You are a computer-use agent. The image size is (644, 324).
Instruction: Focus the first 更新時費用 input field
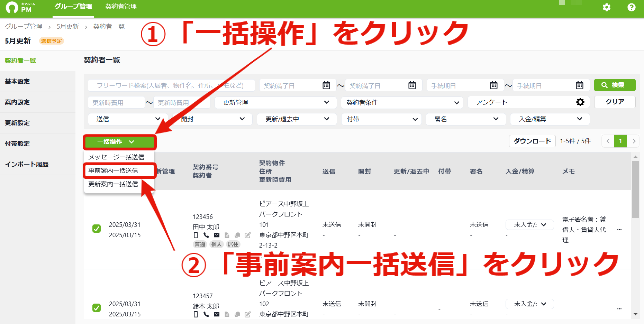(x=116, y=103)
